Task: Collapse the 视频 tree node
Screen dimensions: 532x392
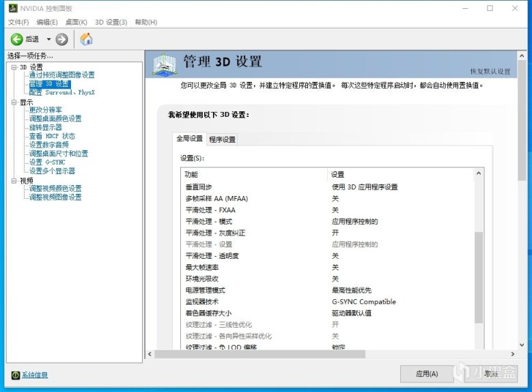Action: pos(14,180)
